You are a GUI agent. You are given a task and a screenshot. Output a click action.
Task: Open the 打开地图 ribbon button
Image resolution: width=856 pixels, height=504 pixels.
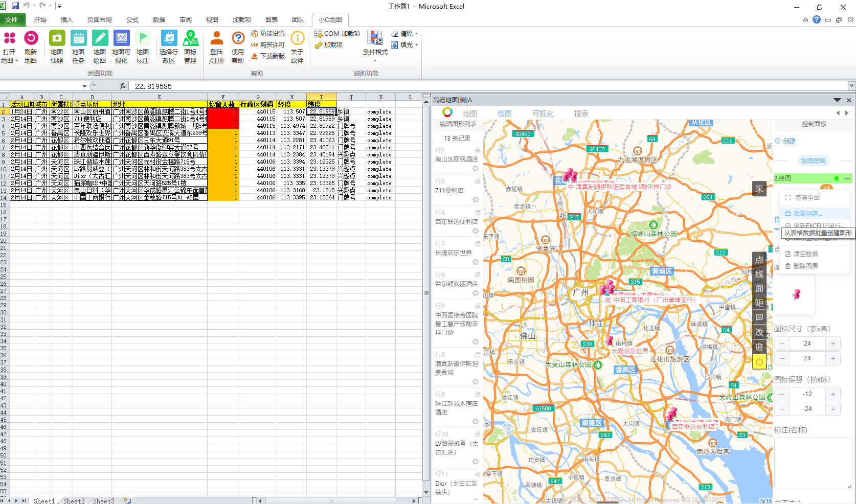tap(9, 47)
